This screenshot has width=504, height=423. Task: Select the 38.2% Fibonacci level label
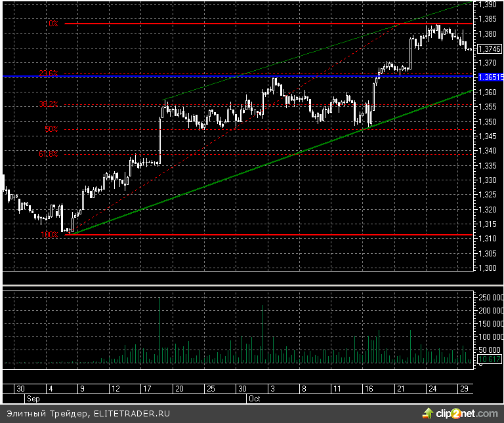(x=49, y=104)
